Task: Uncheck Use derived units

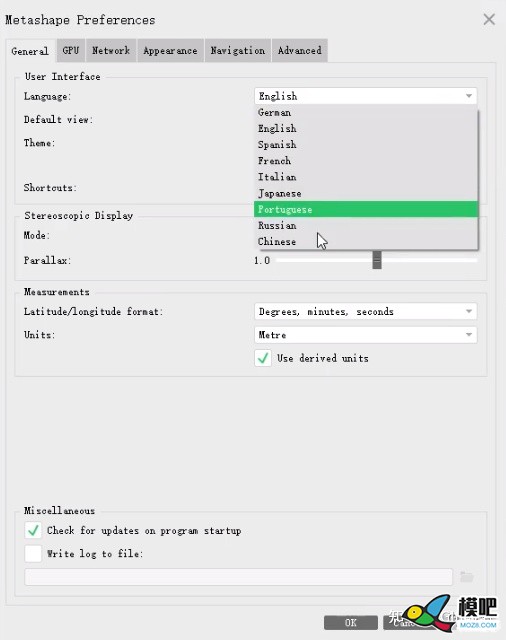Action: 263,358
